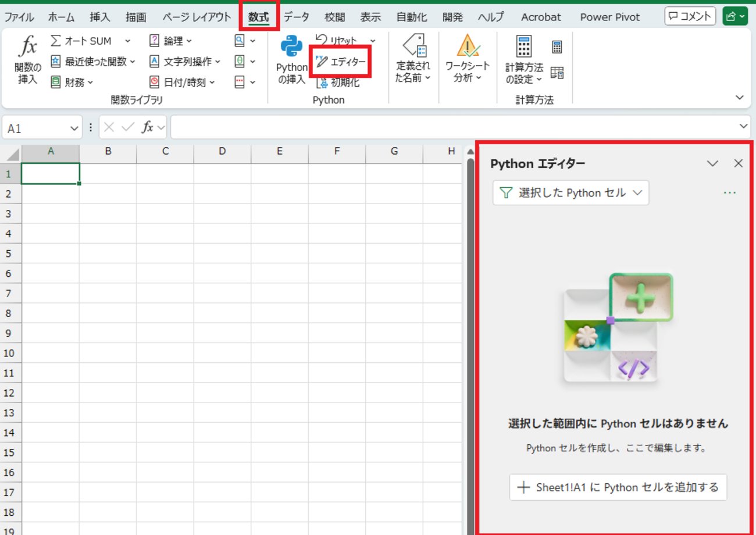This screenshot has width=756, height=535.
Task: Click the オート SUM sigma button
Action: [55, 41]
